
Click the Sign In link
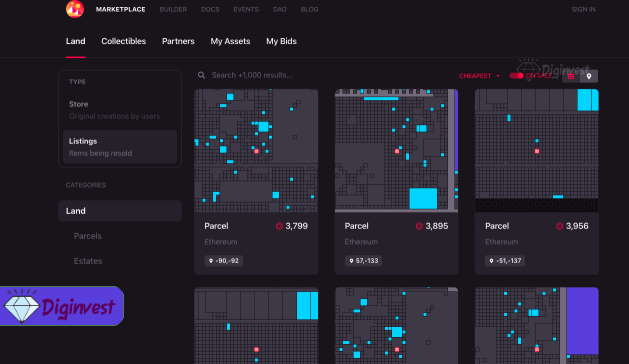(x=584, y=9)
